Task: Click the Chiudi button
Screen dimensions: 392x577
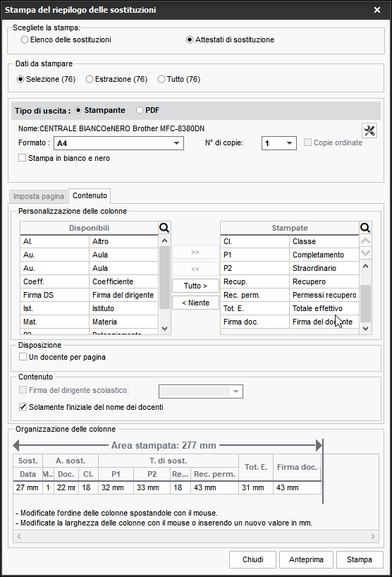Action: (x=252, y=559)
